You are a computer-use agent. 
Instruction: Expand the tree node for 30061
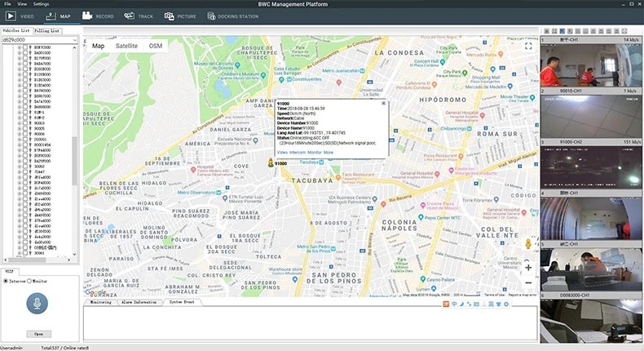[x=20, y=253]
